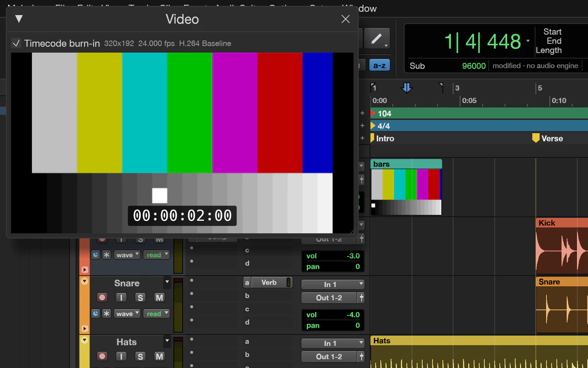Viewport: 588px width, 368px height.
Task: Collapse the Snare track with the orange arrow
Action: 84,282
